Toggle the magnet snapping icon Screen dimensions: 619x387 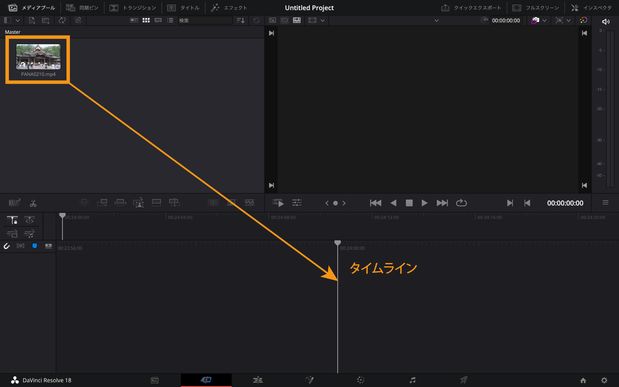tap(7, 246)
